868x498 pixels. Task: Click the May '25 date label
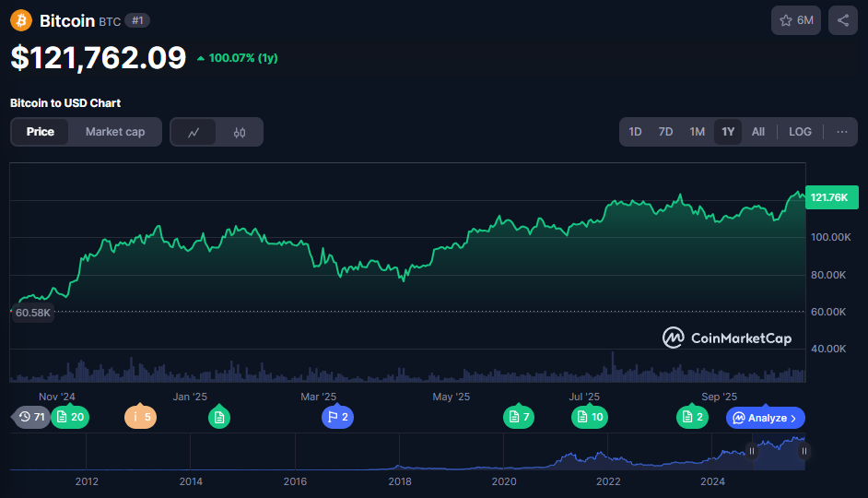pos(451,397)
